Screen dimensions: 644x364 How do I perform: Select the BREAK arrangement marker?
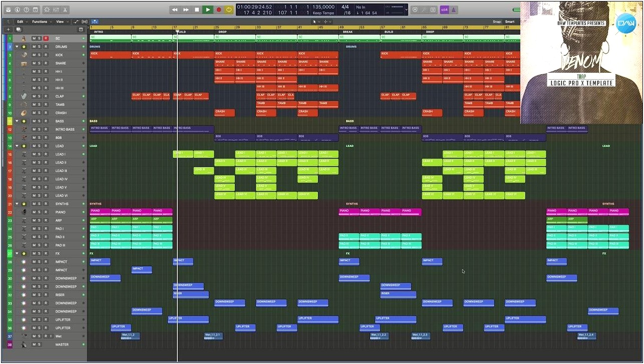[348, 32]
